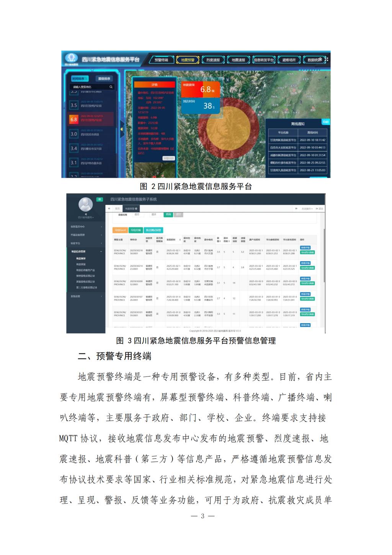392x555 pixels.
Task: Open the 关闭操作 dropdown
Action: pyautogui.click(x=307, y=209)
